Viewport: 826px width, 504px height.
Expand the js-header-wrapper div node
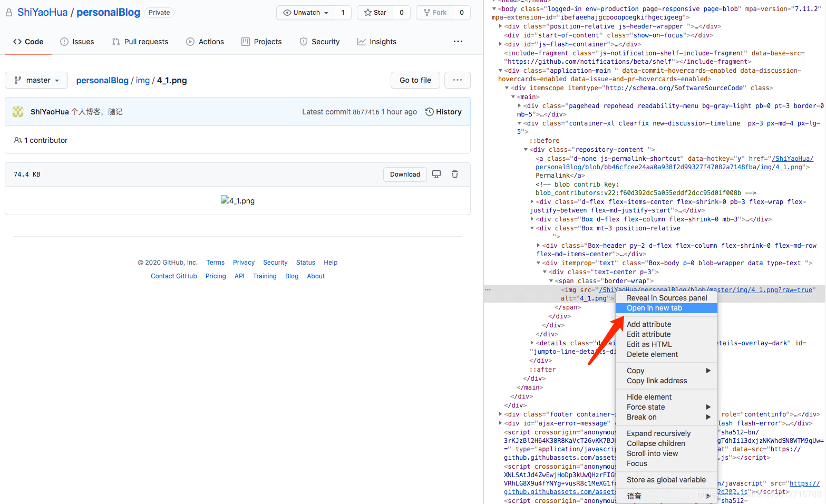(500, 26)
